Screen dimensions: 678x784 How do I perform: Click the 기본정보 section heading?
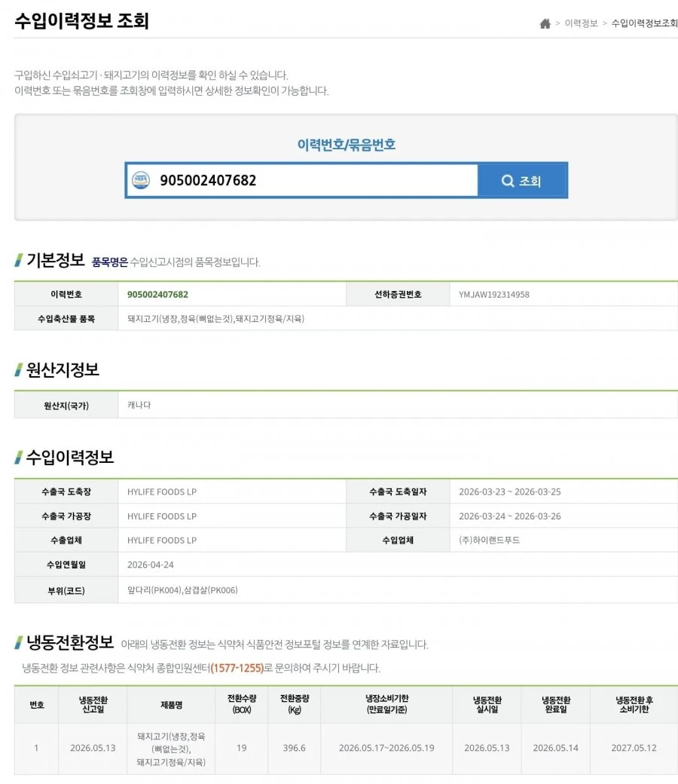click(x=56, y=260)
